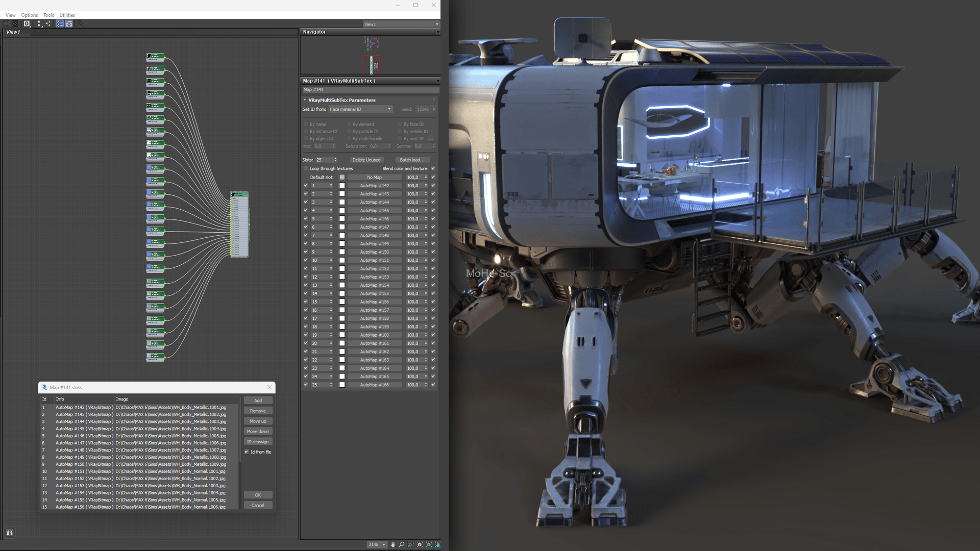Click the Material/Map Navigator binoculars icon
The height and width of the screenshot is (551, 980).
pos(9,533)
